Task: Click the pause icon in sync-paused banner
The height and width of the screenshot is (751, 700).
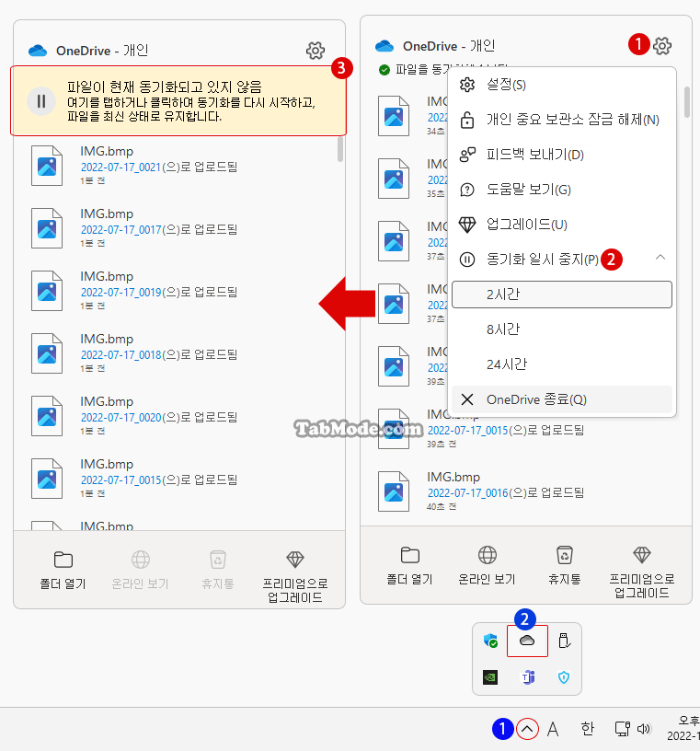Action: coord(41,101)
